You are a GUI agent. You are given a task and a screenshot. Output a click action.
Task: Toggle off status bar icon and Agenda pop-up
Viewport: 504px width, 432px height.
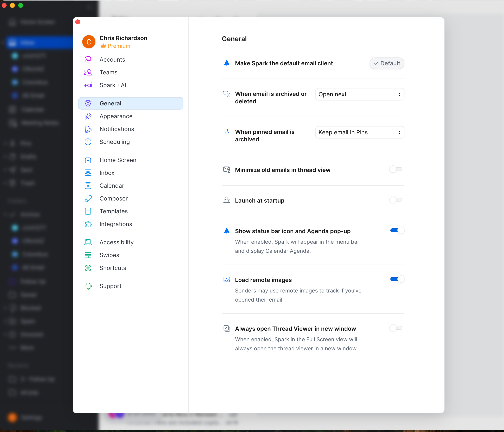(397, 230)
